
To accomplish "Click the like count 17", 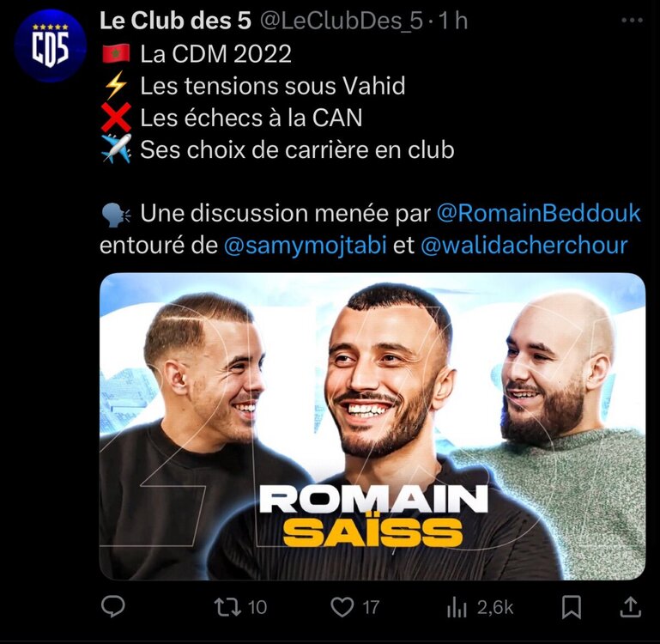I will 372,607.
